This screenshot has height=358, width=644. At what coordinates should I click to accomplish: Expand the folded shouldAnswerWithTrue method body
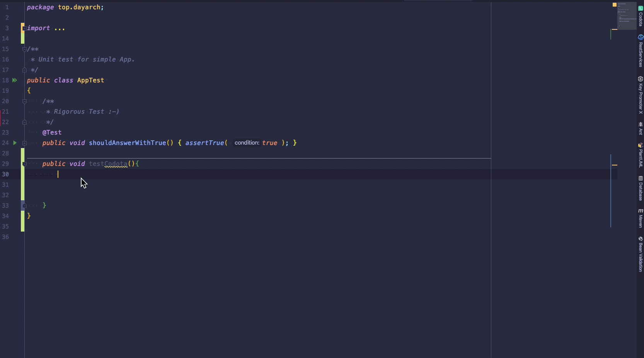click(24, 143)
